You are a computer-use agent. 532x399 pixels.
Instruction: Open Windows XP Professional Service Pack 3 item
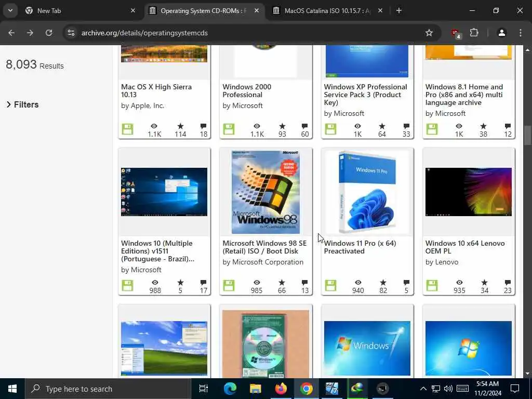point(365,95)
